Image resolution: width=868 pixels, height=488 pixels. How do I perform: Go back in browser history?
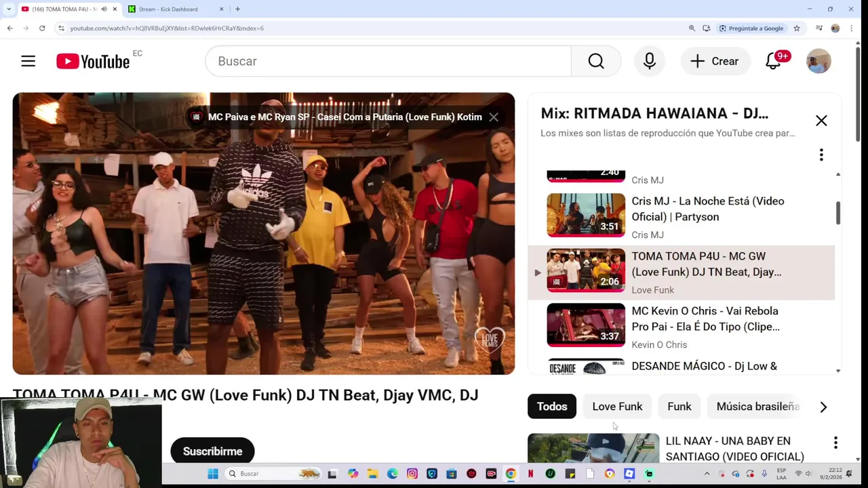click(9, 28)
